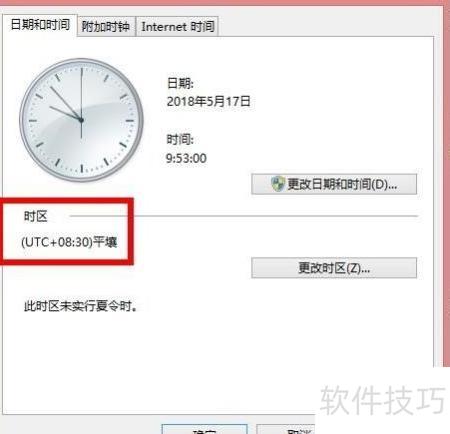Select the date value 2018年5月17日

click(209, 101)
